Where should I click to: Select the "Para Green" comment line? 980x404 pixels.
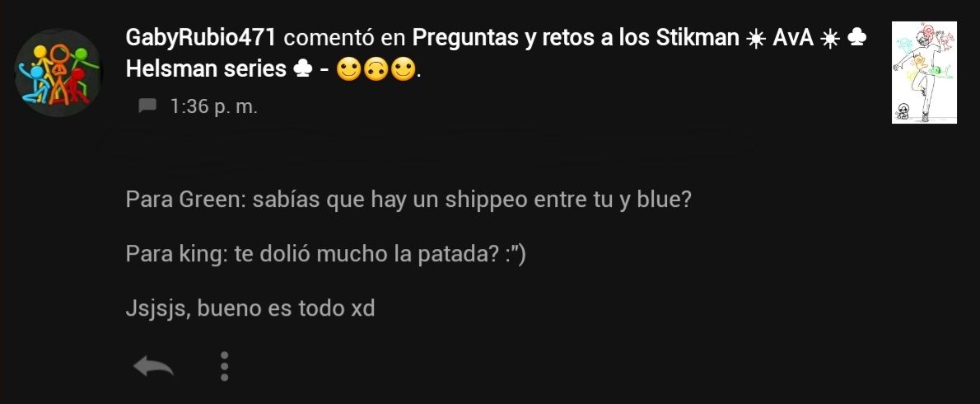point(408,200)
